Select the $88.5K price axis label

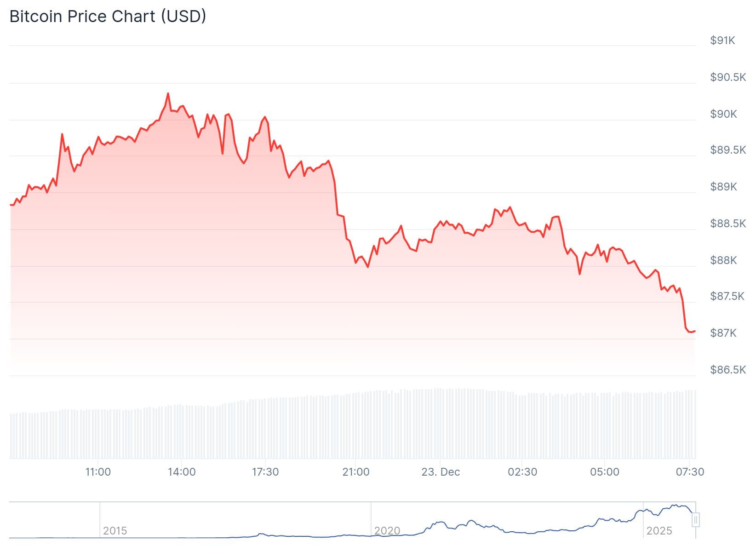click(727, 224)
